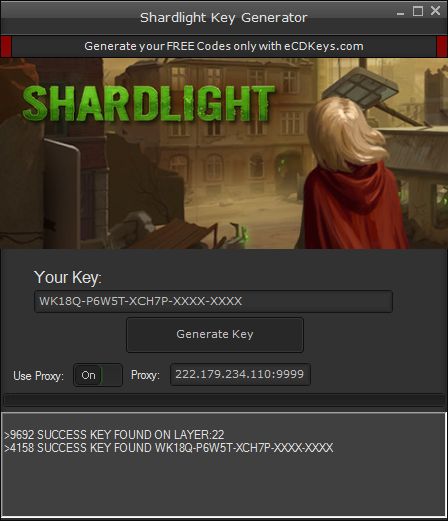
Task: Click the Generate Key button
Action: coord(215,335)
